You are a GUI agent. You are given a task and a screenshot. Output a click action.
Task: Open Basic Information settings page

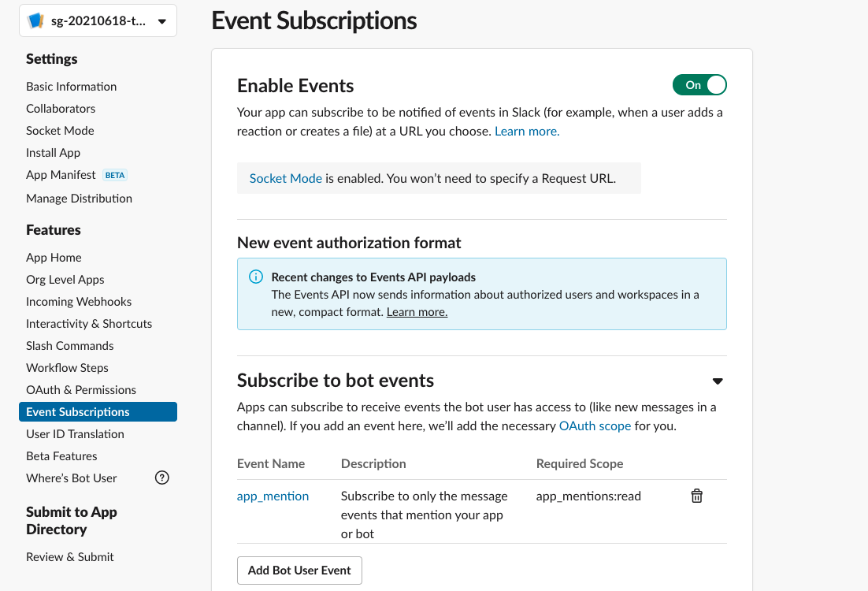tap(72, 87)
